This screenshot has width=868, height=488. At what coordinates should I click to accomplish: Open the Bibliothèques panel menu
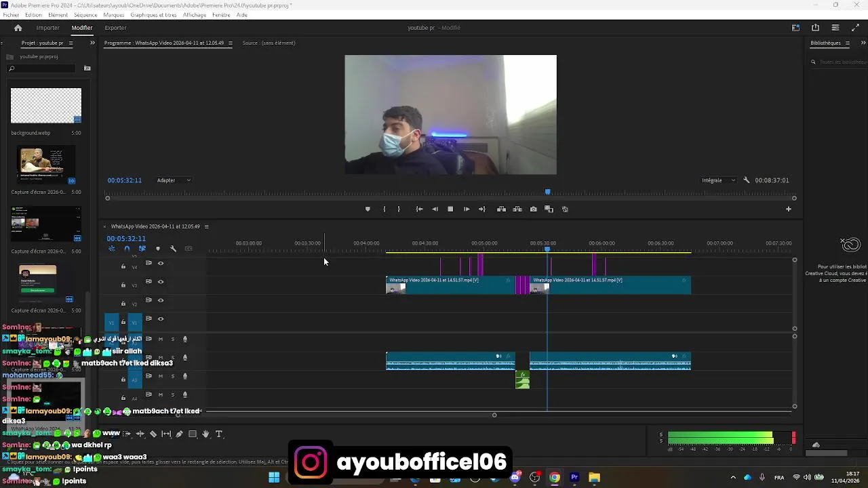click(848, 43)
